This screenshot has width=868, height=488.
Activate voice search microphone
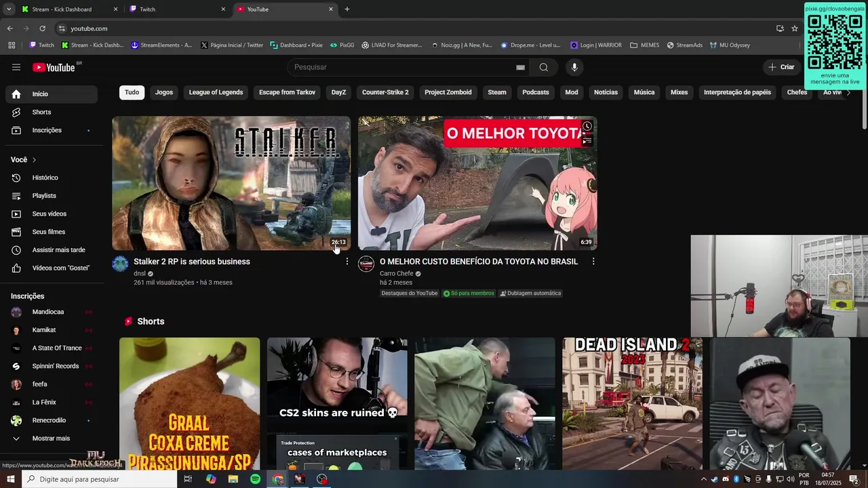click(574, 67)
